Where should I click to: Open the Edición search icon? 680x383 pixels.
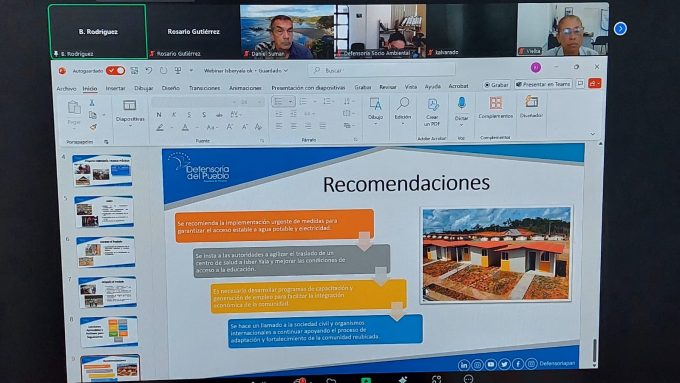click(x=403, y=104)
